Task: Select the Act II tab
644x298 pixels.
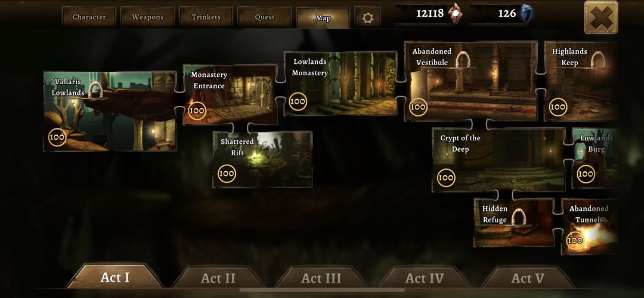Action: pos(218,278)
